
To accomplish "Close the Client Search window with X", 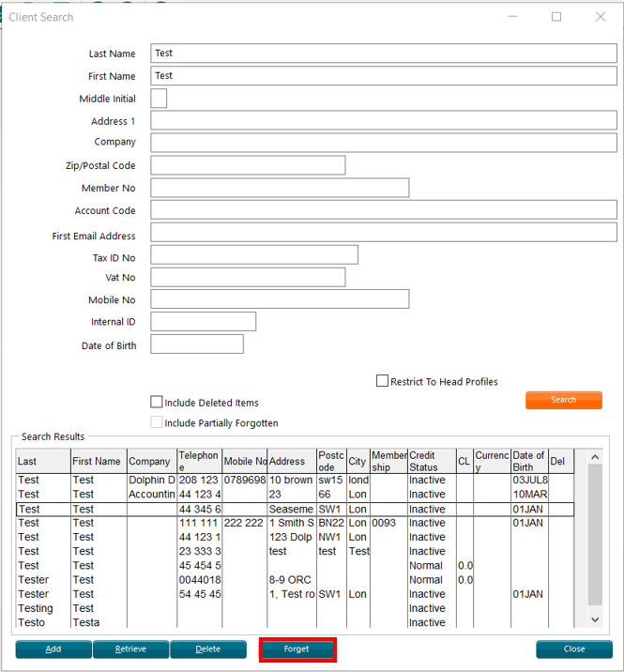I will (x=601, y=17).
